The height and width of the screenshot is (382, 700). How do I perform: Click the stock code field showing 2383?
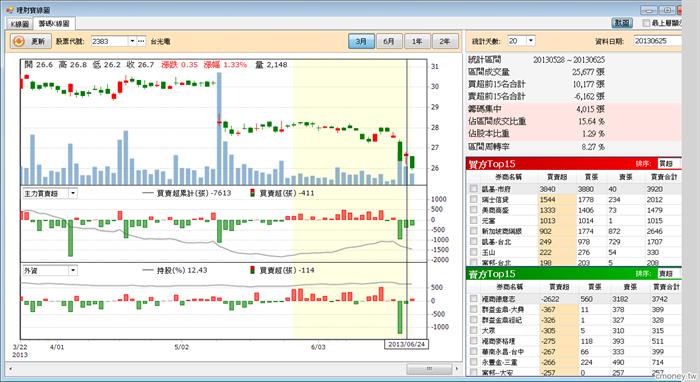(110, 41)
